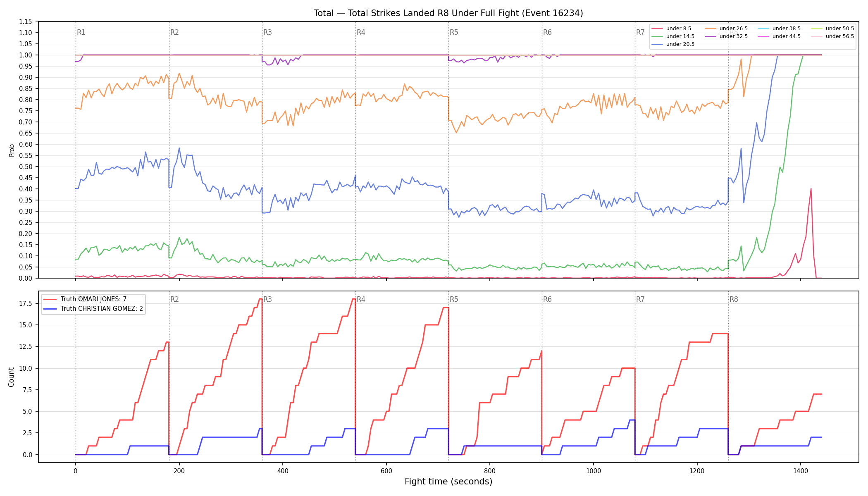868x496 pixels.
Task: Click the red line swatch beside Truth OMARI JONES
Action: coord(50,299)
